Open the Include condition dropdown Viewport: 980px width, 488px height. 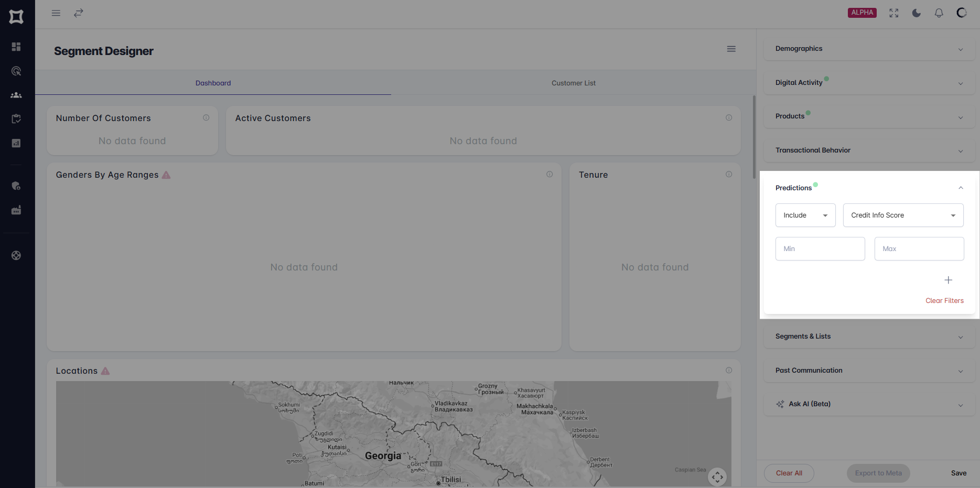pos(805,215)
